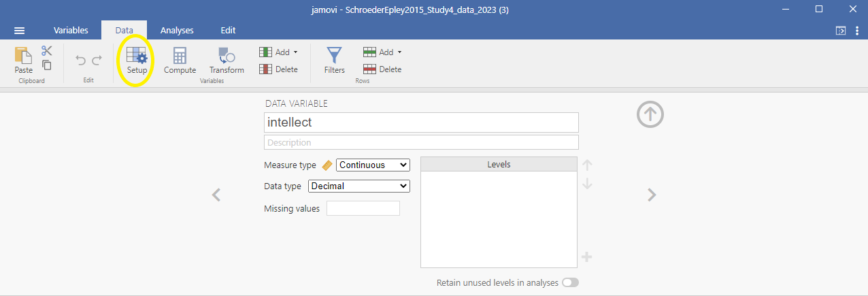This screenshot has width=868, height=296.
Task: Switch to the Analyses tab
Action: coord(177,31)
